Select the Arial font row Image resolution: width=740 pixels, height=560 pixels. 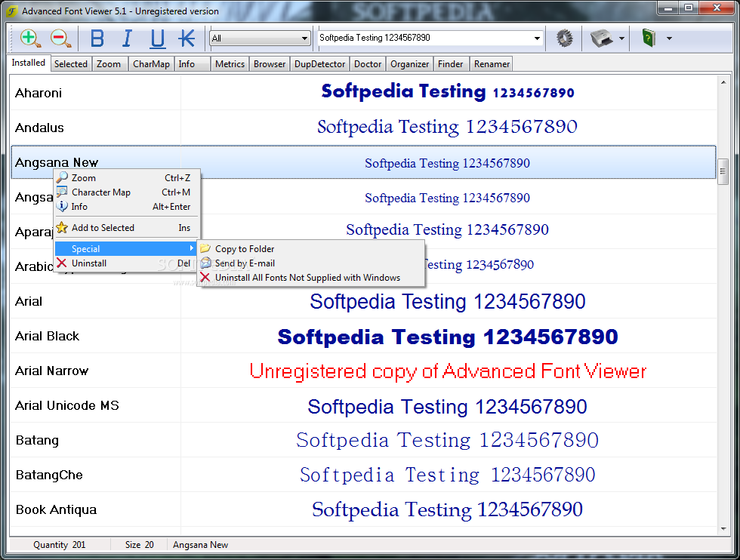tap(363, 301)
